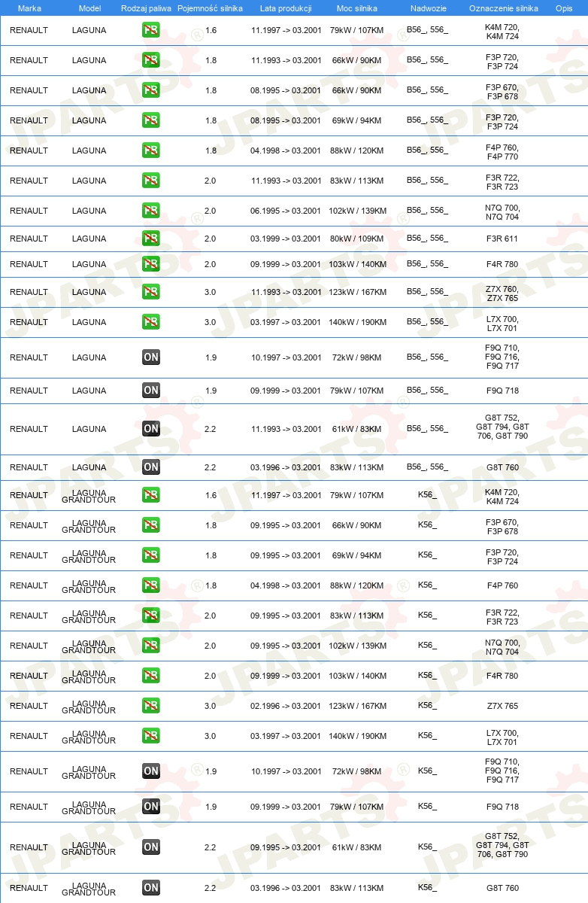Select petrol icon in Grandtour 2.0 83kW row
588x903 pixels.
click(150, 616)
